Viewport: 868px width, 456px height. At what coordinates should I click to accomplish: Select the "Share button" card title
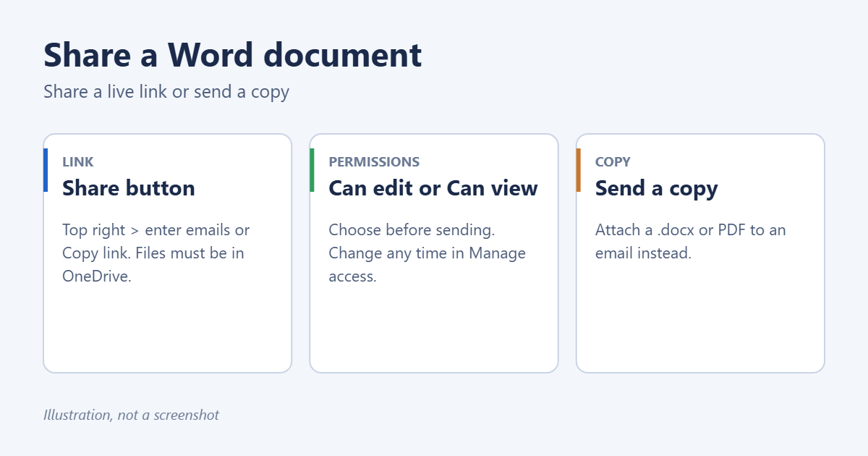pyautogui.click(x=129, y=188)
